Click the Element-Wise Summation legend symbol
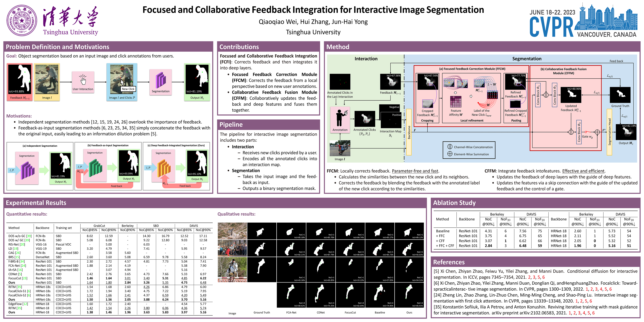Screen dimensions: 644x322 (x=450, y=154)
